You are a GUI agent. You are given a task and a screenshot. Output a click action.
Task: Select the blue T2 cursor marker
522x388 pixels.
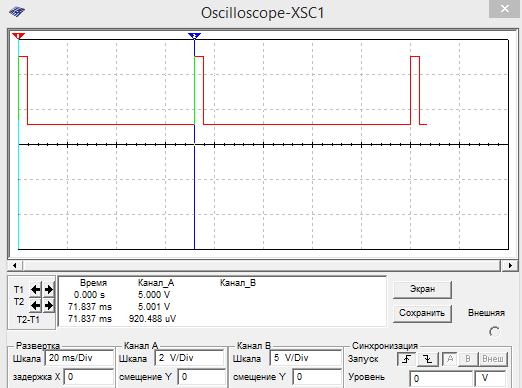tap(194, 36)
